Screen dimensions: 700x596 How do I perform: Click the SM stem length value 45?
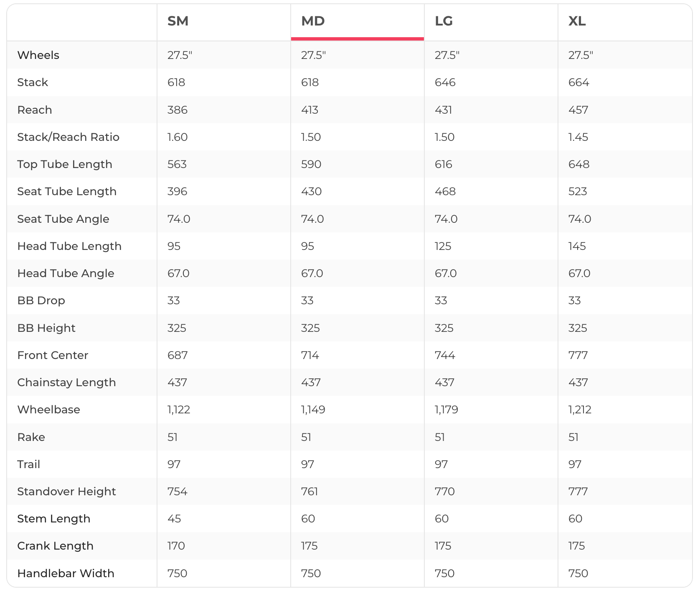pyautogui.click(x=174, y=519)
